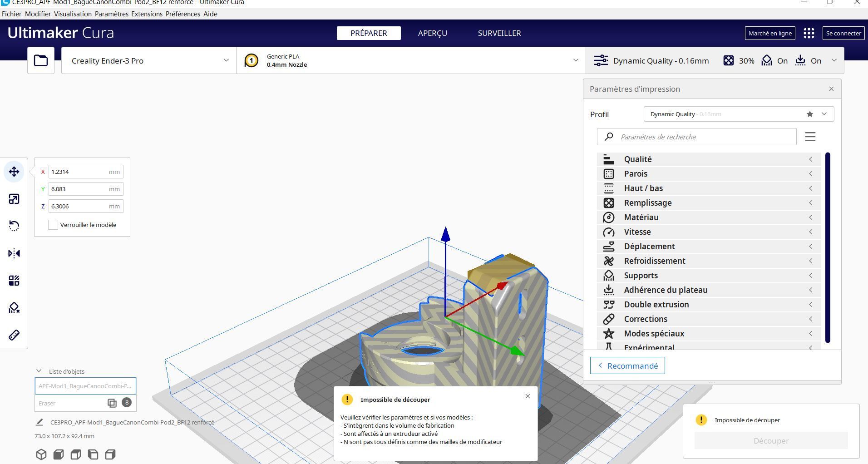
Task: Expand the Supports settings section
Action: (709, 275)
